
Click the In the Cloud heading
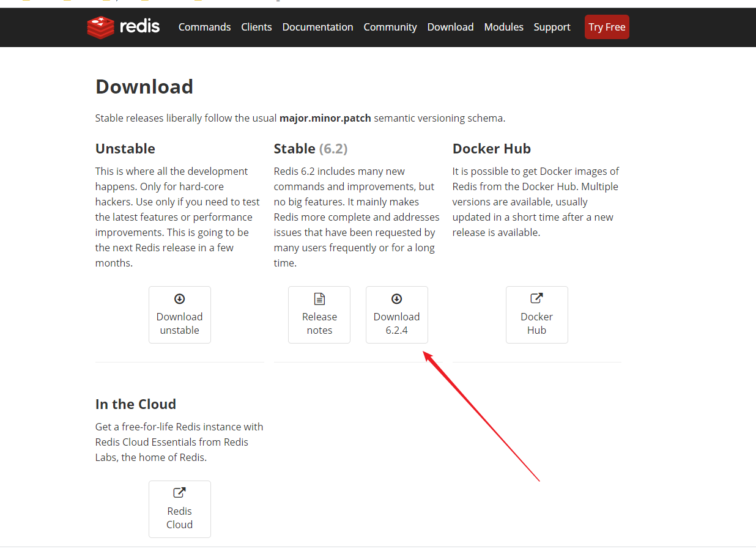(x=136, y=404)
